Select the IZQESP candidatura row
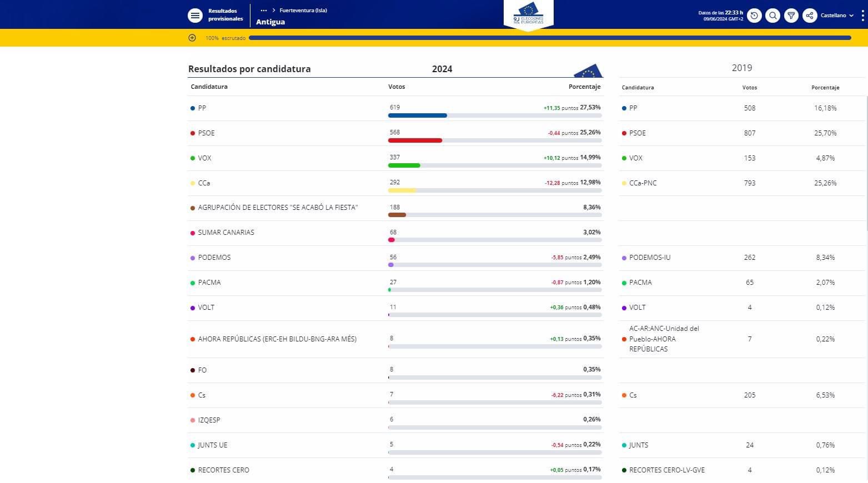 pyautogui.click(x=395, y=420)
